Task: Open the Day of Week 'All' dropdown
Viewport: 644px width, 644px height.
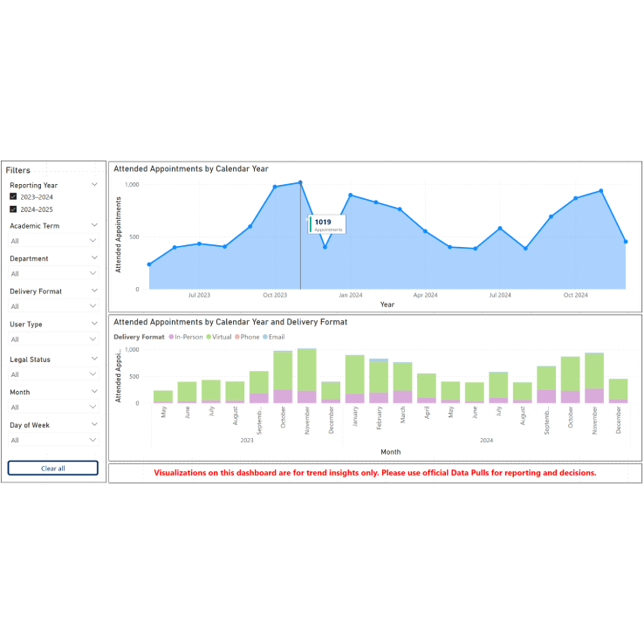Action: 52,440
